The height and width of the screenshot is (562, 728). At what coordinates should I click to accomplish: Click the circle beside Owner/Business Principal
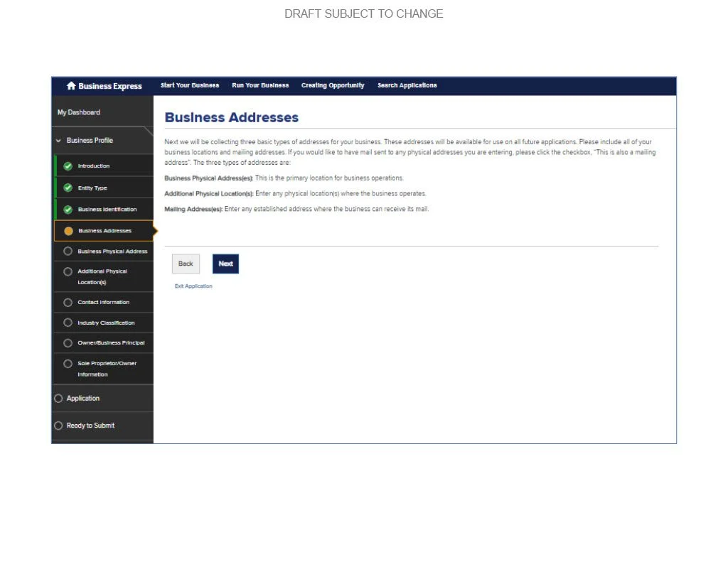click(x=68, y=343)
